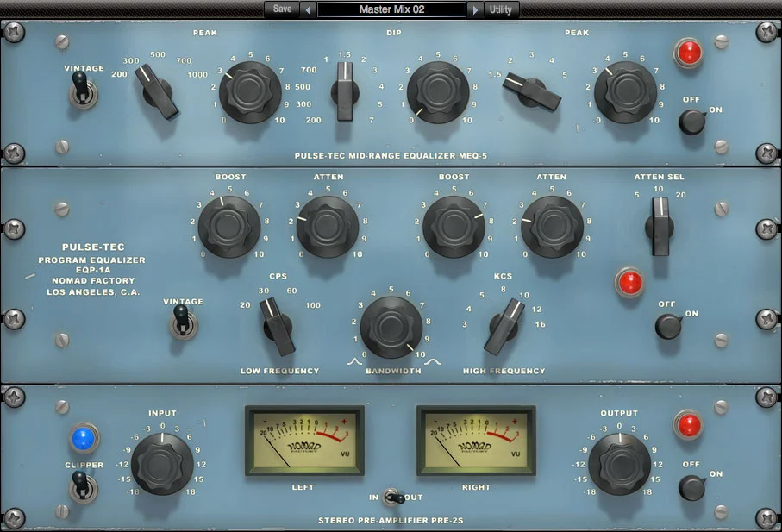The image size is (782, 532).
Task: Click the MEQ-5 red power indicator light
Action: pyautogui.click(x=688, y=53)
